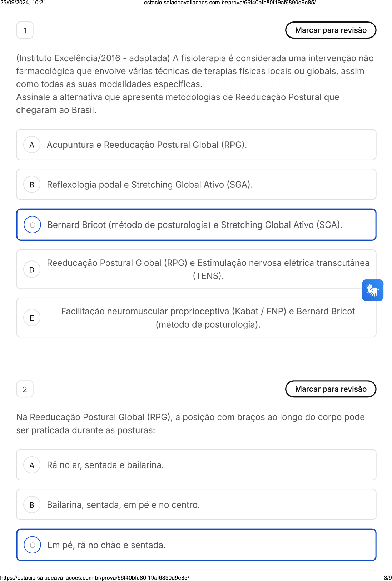The width and height of the screenshot is (392, 581).
Task: Select option A circle in question 2
Action: click(32, 465)
